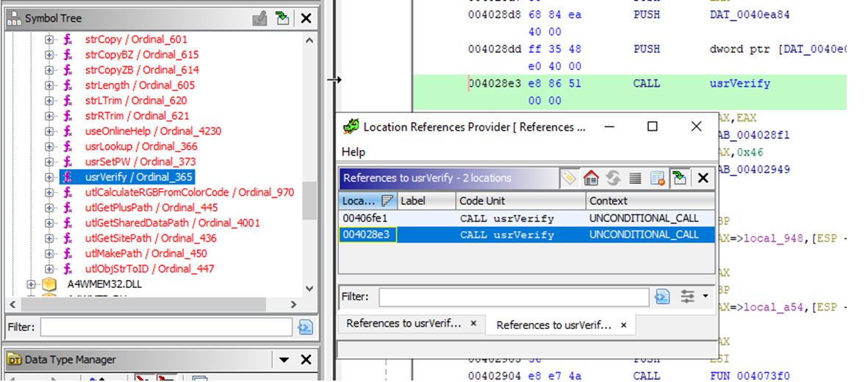Screen dimensions: 868x382
Task: Select usrLookup / Ordinal_366 in Symbol Tree
Action: (x=141, y=146)
